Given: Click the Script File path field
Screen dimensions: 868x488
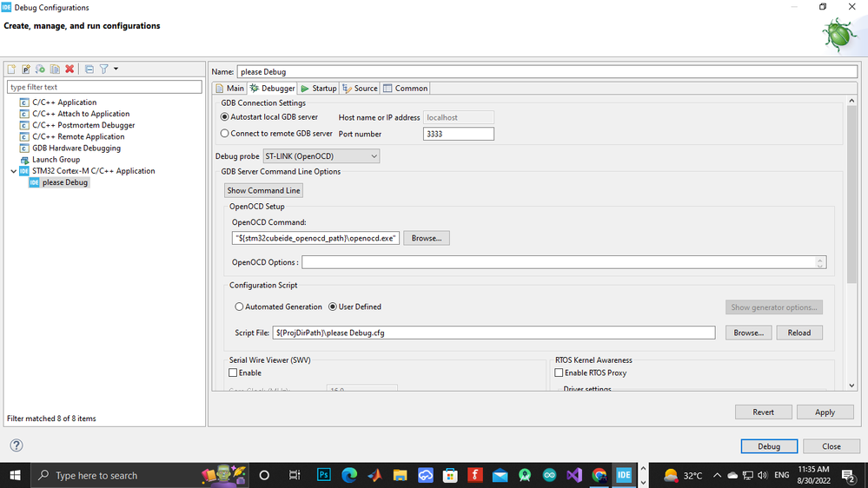Looking at the screenshot, I should 494,333.
